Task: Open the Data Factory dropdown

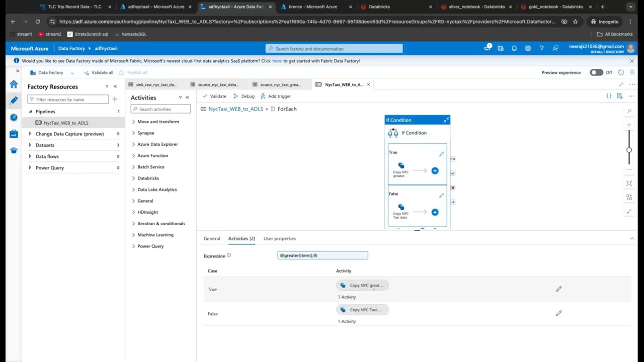Action: [52, 72]
